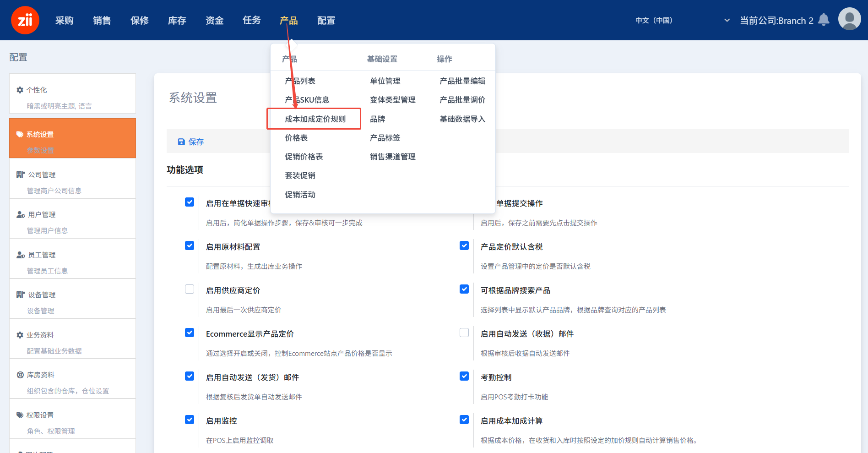Click the user icon beside 用户管理
868x453 pixels.
[21, 215]
